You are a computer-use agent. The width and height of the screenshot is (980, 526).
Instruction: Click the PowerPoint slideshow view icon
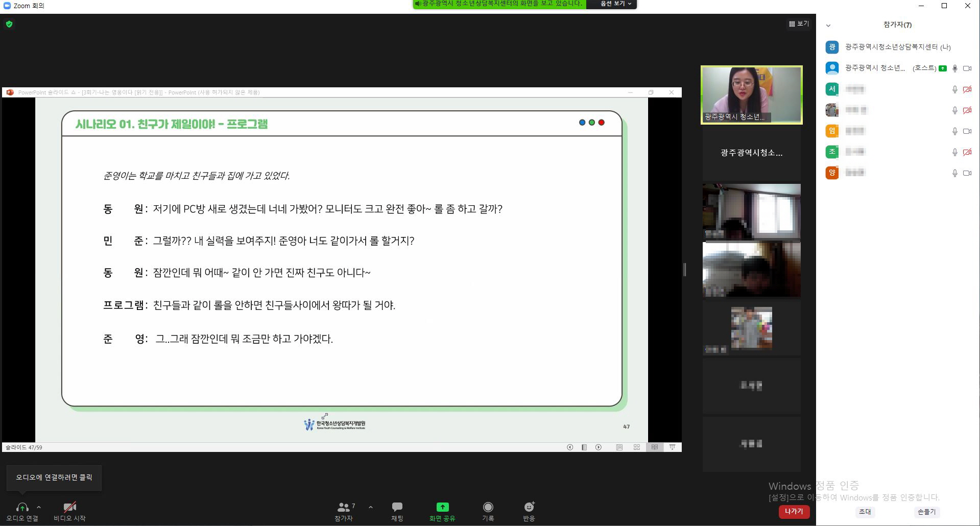(x=672, y=447)
